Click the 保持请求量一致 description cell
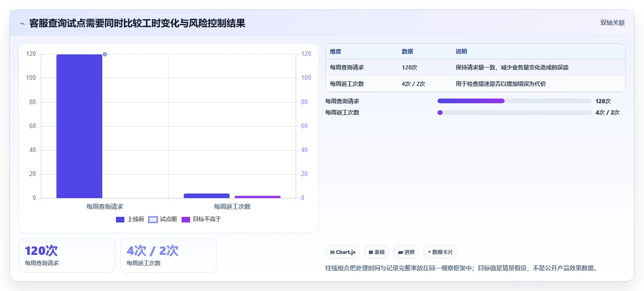644x291 pixels. [x=512, y=68]
